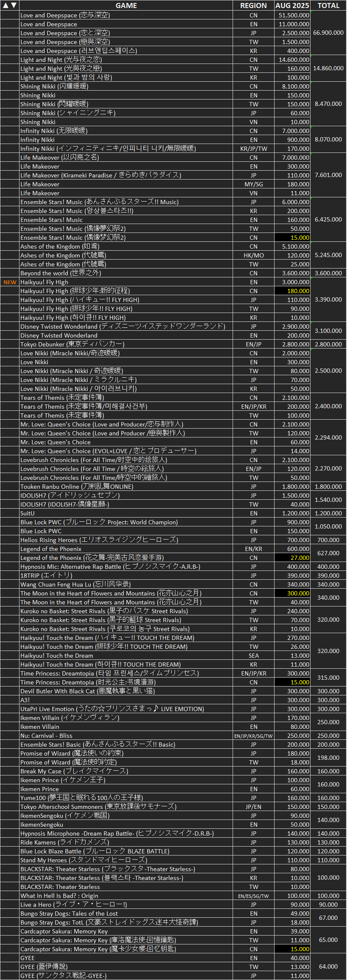Select the highlighted 27.000 Legend of the Phoenix cell
Image resolution: width=347 pixels, height=980 pixels.
click(292, 558)
